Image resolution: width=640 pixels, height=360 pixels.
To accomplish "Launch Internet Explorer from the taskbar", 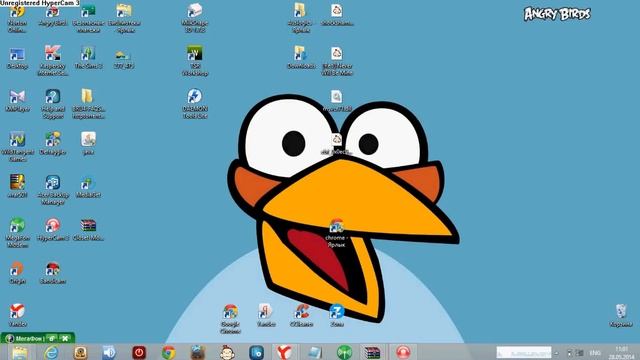I will 51,353.
